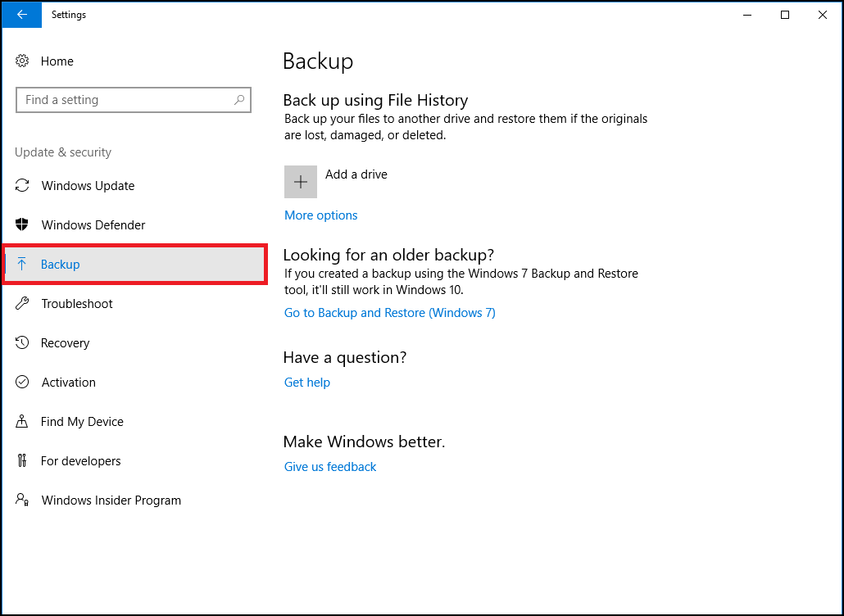Click the Give us feedback link
This screenshot has height=616, width=844.
pos(330,467)
